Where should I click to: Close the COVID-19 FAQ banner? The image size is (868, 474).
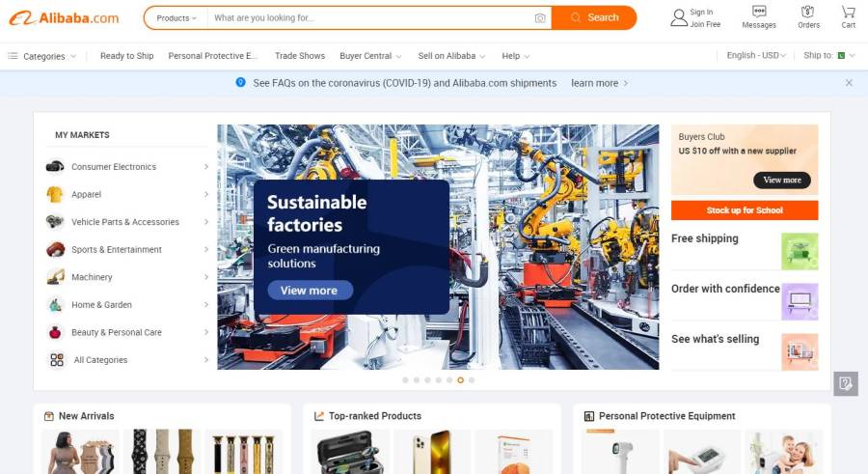[849, 83]
